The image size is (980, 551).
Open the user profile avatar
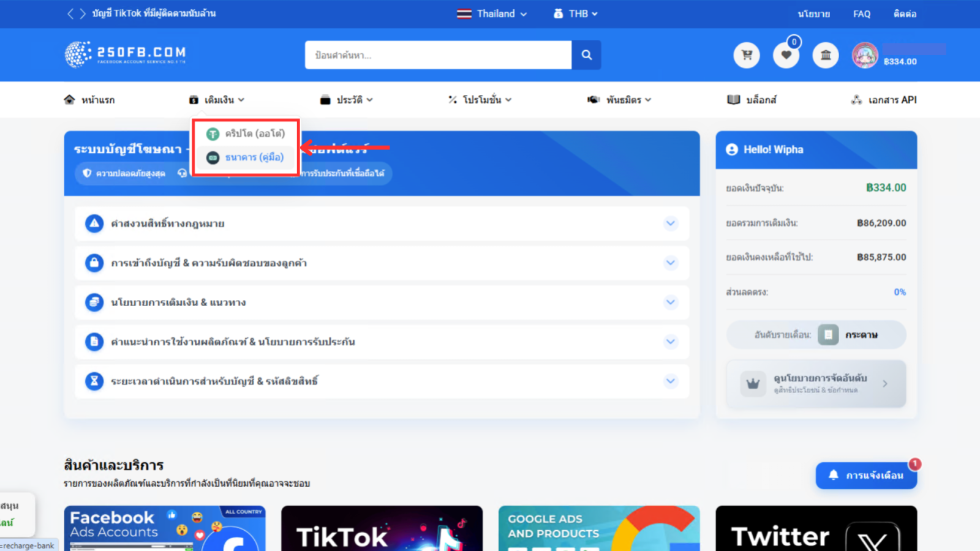coord(865,56)
